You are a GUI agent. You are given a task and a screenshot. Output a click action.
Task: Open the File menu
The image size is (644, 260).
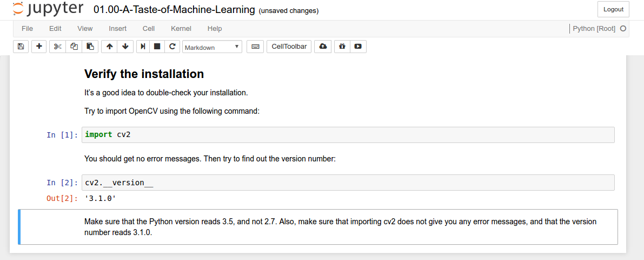pos(27,28)
